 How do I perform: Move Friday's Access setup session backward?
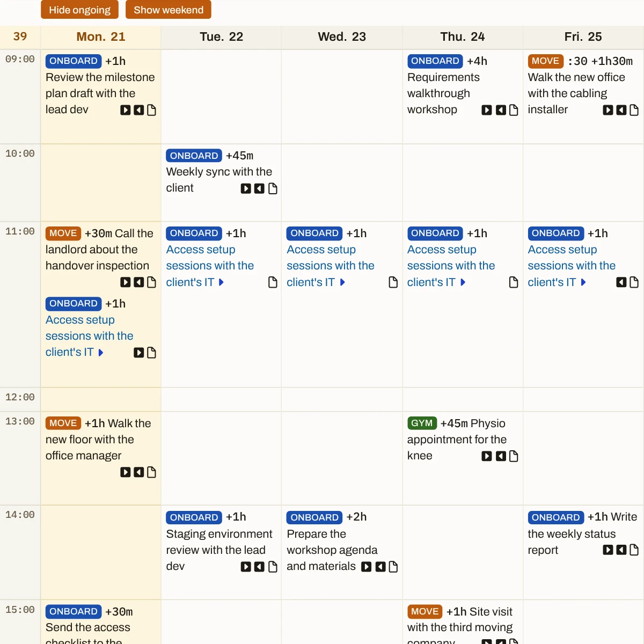click(621, 282)
